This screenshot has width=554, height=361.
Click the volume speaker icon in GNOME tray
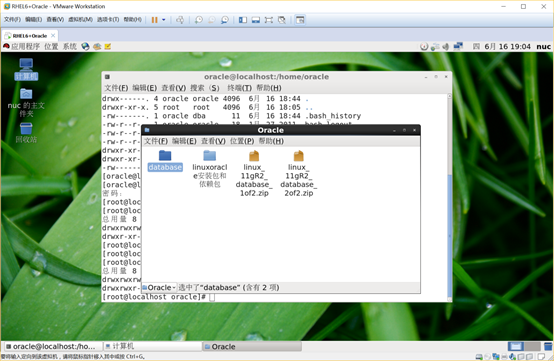pos(446,46)
